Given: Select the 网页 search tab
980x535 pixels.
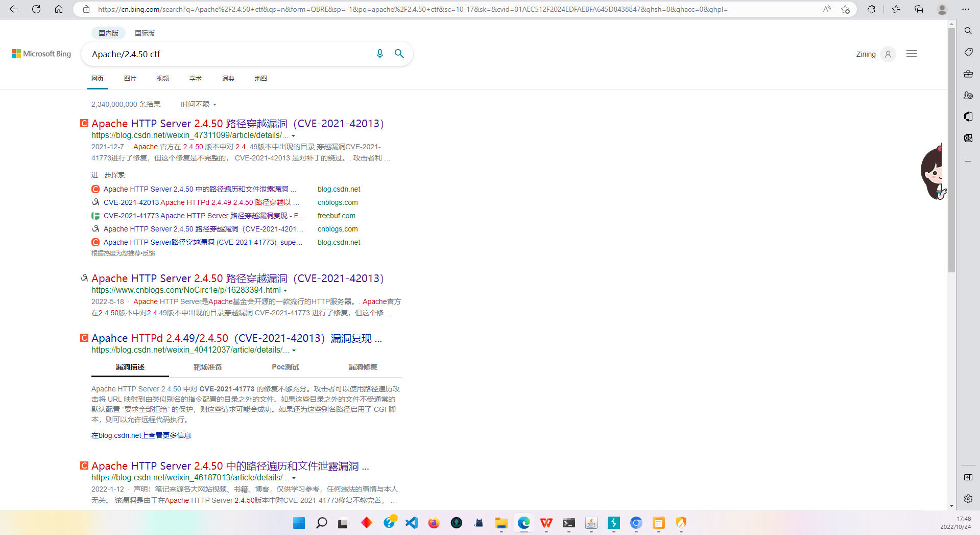Looking at the screenshot, I should (98, 78).
